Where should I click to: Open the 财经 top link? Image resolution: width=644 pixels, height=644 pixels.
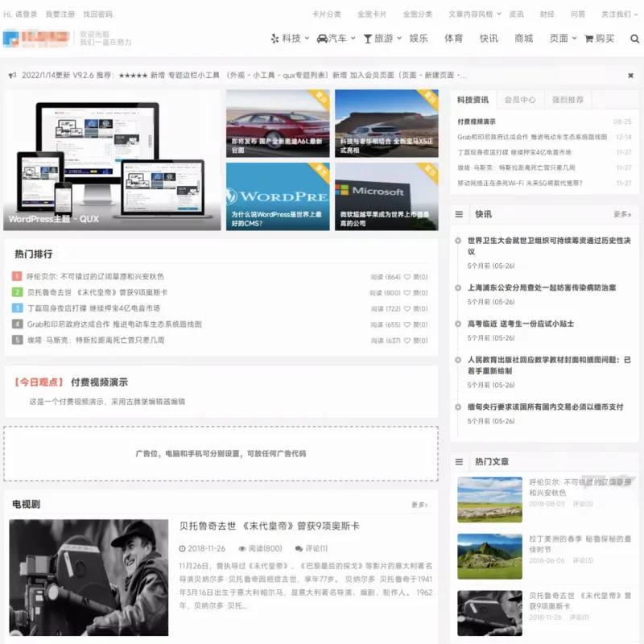pyautogui.click(x=547, y=14)
